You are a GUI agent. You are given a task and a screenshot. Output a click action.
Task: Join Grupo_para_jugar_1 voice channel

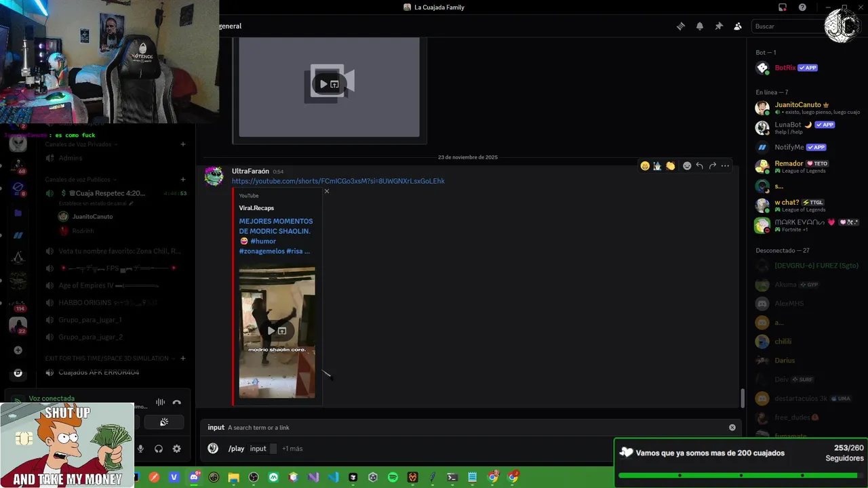point(115,320)
